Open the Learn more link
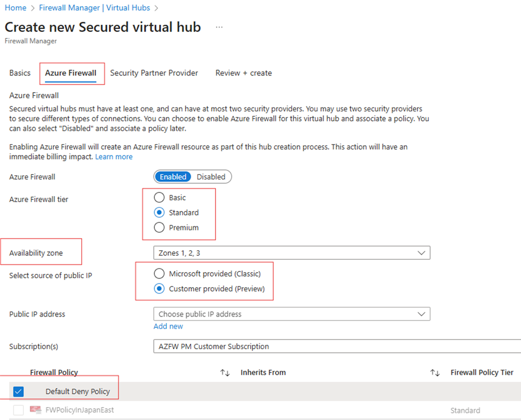The height and width of the screenshot is (420, 521). click(x=114, y=157)
